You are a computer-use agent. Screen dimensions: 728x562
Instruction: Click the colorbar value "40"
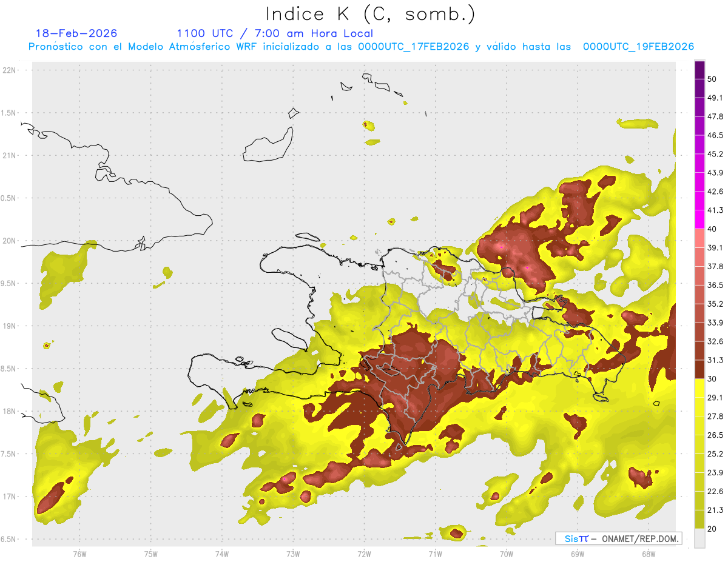[x=712, y=229]
